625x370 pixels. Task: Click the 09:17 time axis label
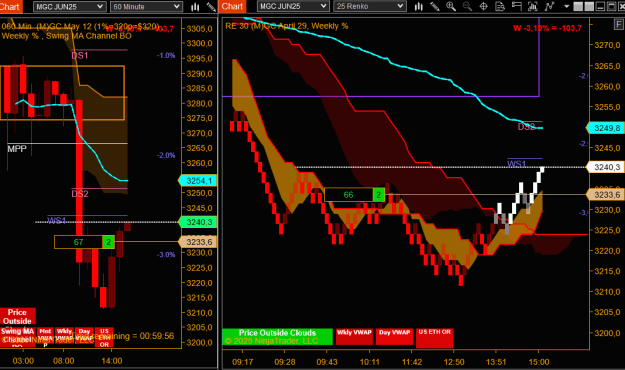(242, 362)
